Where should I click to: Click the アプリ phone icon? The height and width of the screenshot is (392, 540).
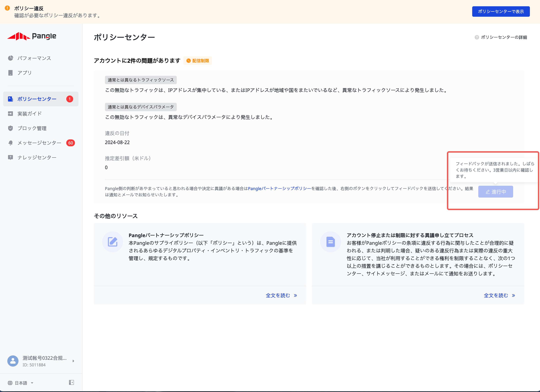click(x=10, y=73)
